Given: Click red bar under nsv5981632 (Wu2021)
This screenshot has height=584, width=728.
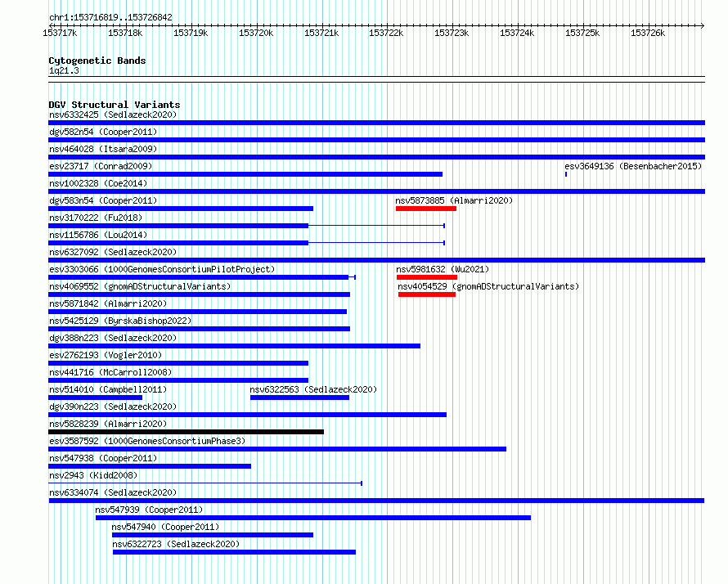Looking at the screenshot, I should 427,277.
